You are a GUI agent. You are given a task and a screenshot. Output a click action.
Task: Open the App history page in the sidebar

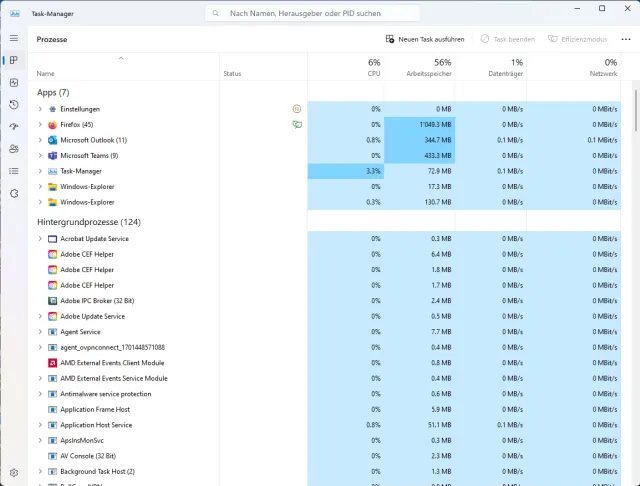pos(14,105)
